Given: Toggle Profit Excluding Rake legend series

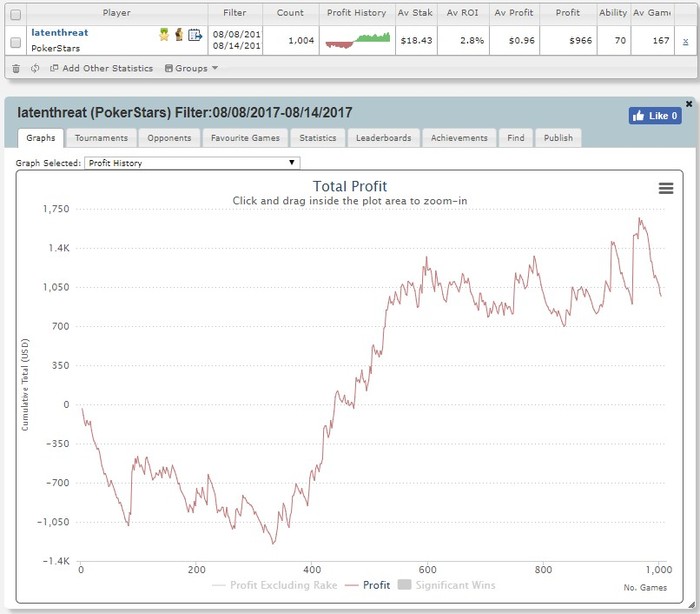Looking at the screenshot, I should coord(275,585).
